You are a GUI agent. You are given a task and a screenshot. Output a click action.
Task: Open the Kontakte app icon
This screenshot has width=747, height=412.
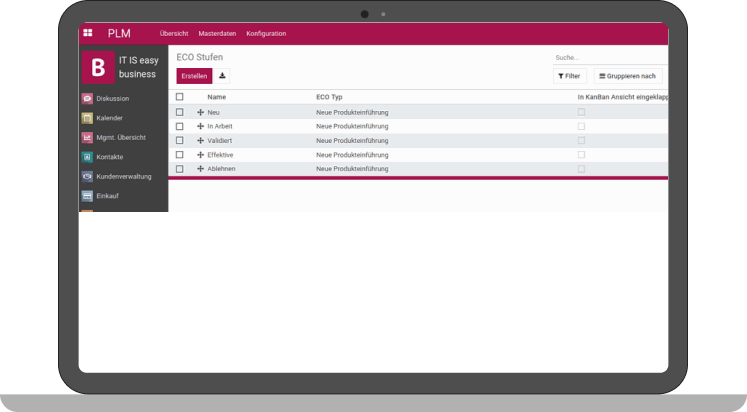(x=87, y=157)
